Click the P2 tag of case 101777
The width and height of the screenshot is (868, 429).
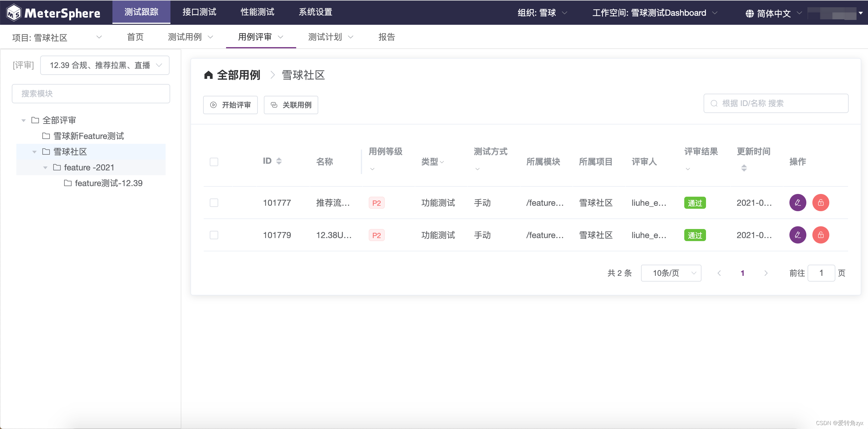[x=376, y=203]
